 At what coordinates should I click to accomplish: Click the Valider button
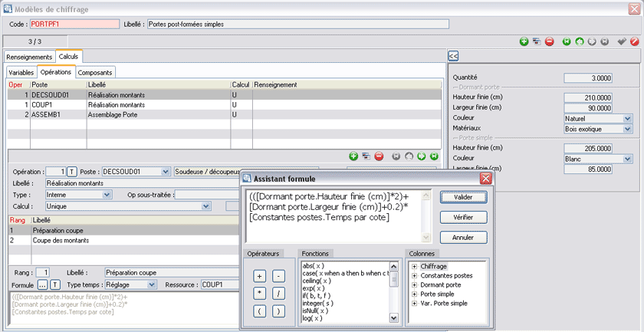pos(463,197)
